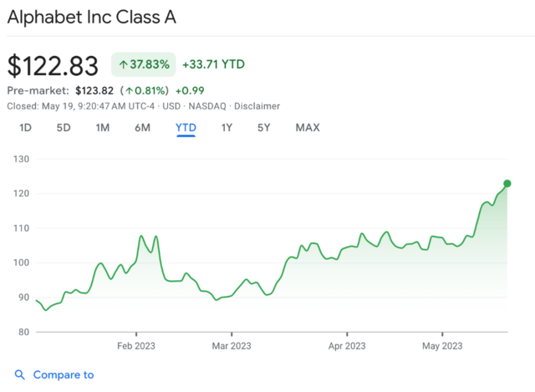Open the Disclaimer link

tap(257, 106)
